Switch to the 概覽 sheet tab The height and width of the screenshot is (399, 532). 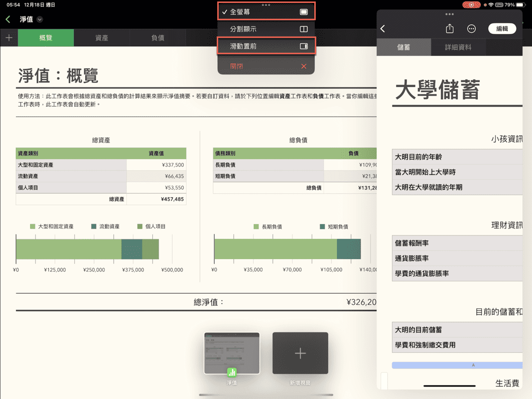(46, 37)
